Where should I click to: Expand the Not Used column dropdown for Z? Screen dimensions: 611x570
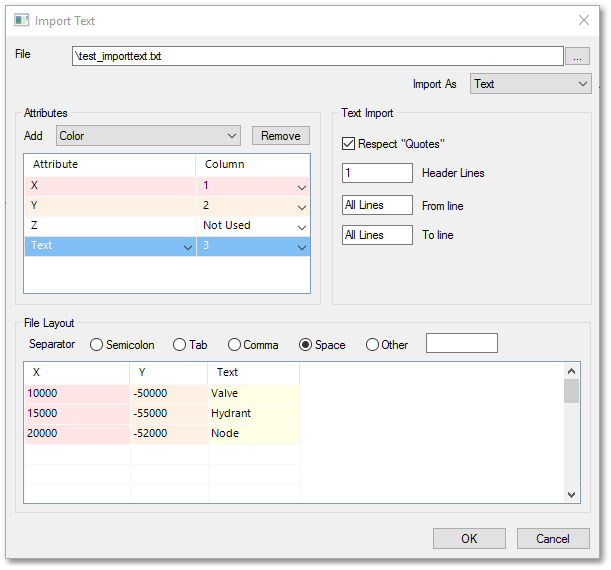302,228
